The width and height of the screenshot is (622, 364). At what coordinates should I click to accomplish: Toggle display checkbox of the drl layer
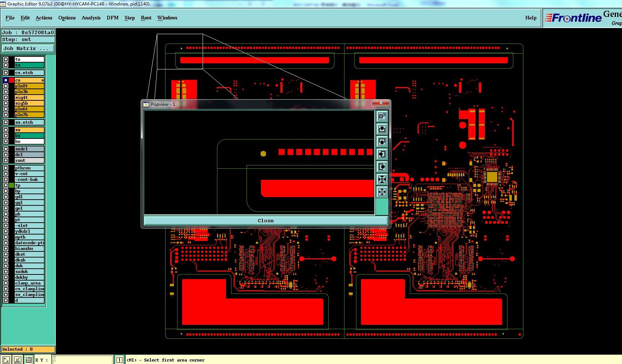[6, 155]
